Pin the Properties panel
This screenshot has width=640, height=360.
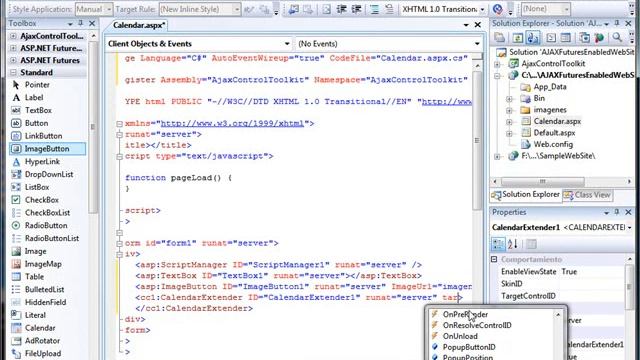(617, 212)
